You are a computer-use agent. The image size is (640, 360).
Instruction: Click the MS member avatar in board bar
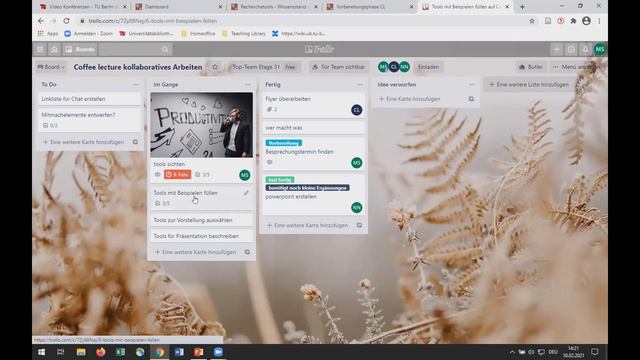(383, 67)
